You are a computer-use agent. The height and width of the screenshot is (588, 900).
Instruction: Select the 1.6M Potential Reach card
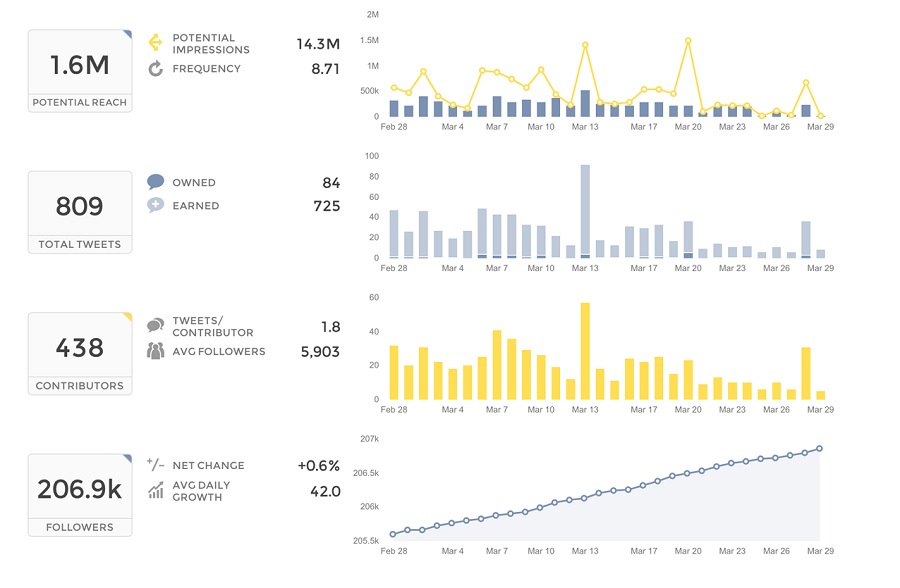pos(80,71)
